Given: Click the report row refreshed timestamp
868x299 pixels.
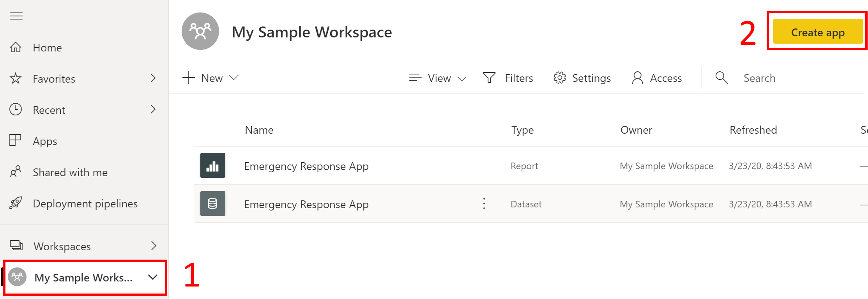Looking at the screenshot, I should click(771, 166).
